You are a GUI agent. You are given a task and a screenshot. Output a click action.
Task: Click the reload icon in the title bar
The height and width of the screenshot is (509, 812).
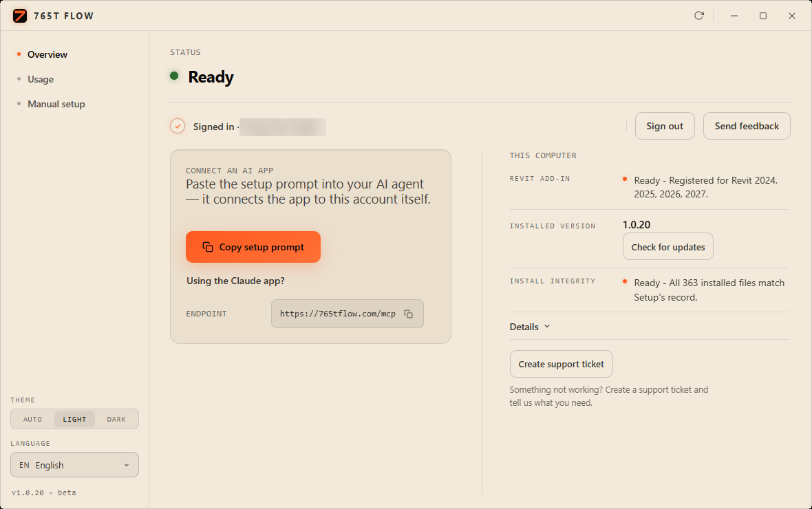[699, 16]
